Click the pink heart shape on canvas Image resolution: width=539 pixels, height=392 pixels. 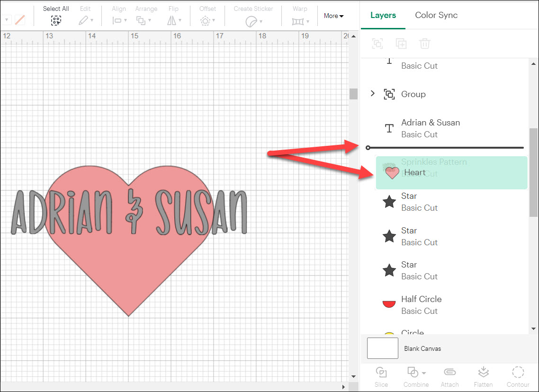click(129, 270)
